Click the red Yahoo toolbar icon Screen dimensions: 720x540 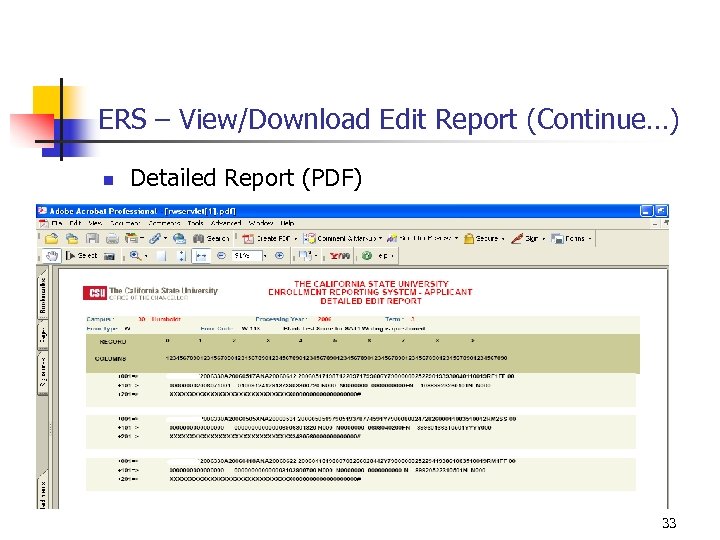click(x=340, y=256)
